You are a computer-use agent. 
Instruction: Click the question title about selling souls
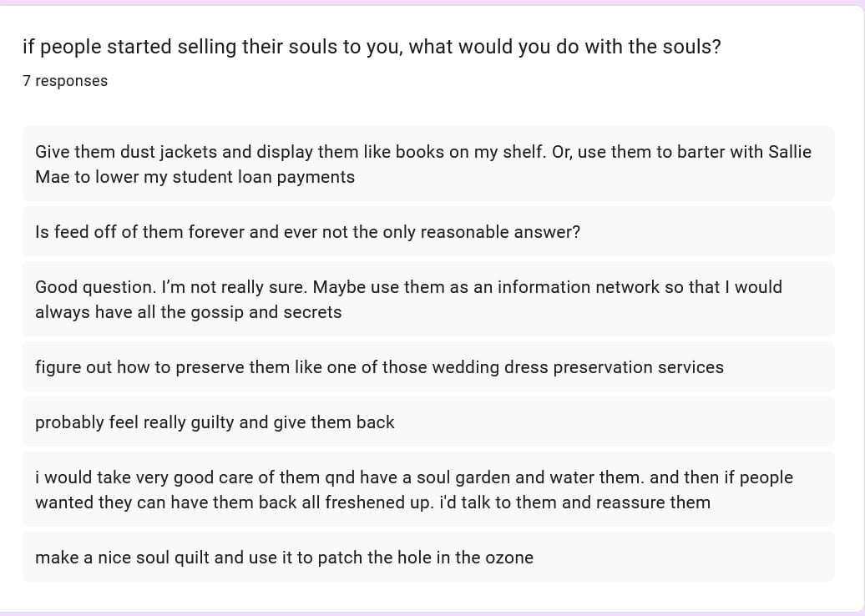tap(372, 47)
